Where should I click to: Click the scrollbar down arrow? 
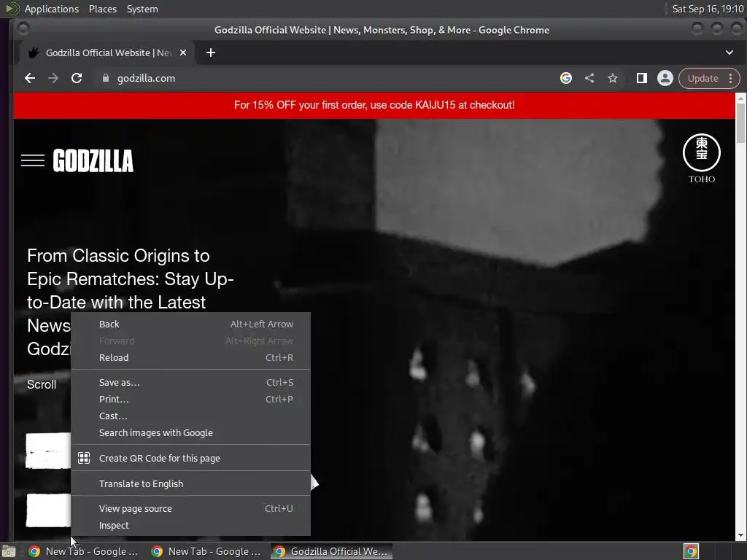click(x=740, y=535)
